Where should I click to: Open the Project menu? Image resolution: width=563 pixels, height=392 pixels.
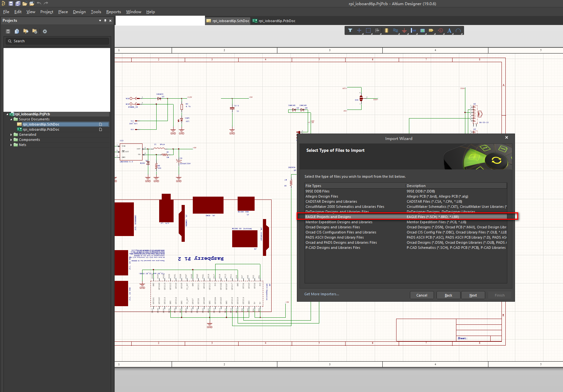coord(47,12)
